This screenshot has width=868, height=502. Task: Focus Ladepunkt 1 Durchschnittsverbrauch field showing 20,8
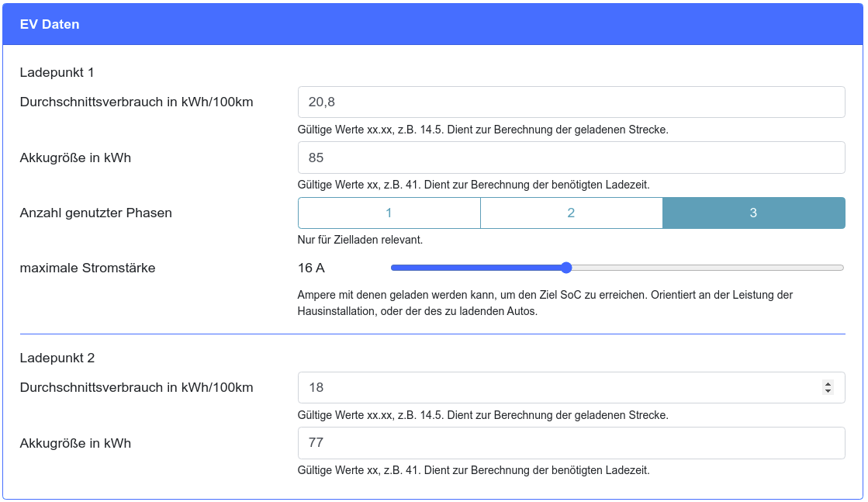pos(571,102)
